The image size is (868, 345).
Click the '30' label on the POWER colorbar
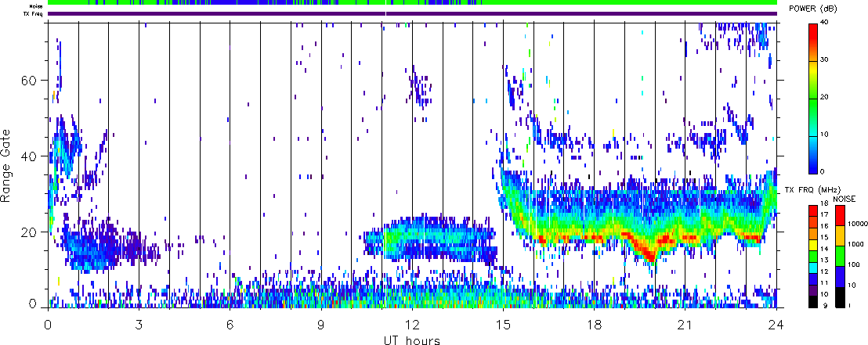tap(826, 60)
